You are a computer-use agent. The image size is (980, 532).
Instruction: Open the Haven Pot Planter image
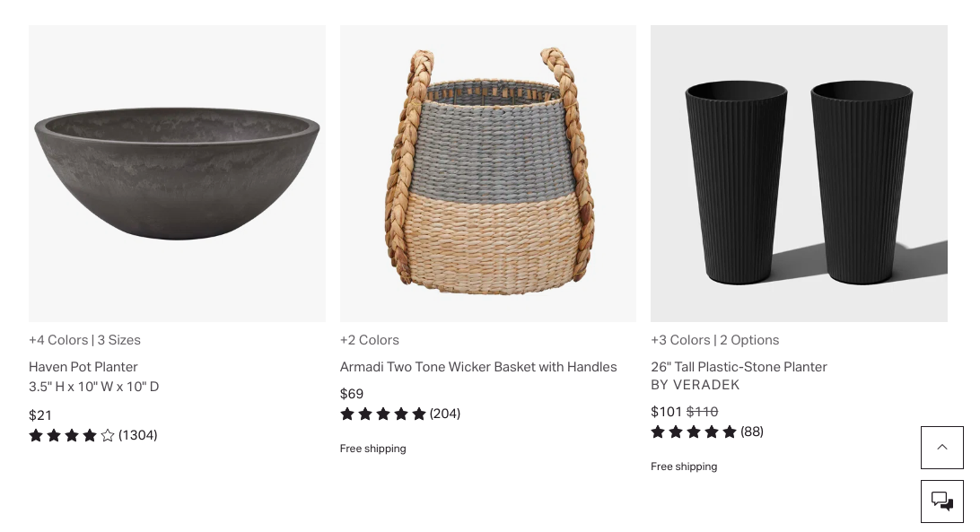(x=177, y=173)
